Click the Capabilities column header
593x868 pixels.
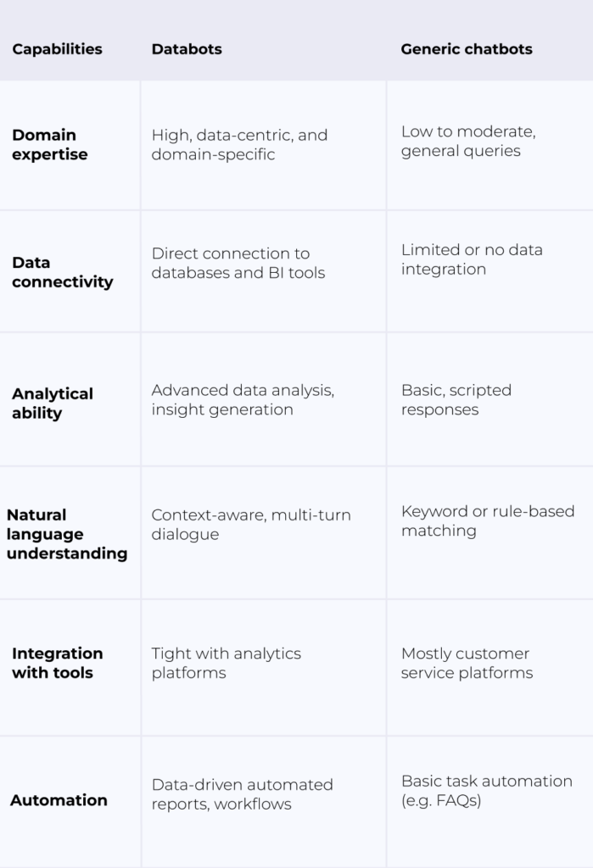[x=57, y=49]
